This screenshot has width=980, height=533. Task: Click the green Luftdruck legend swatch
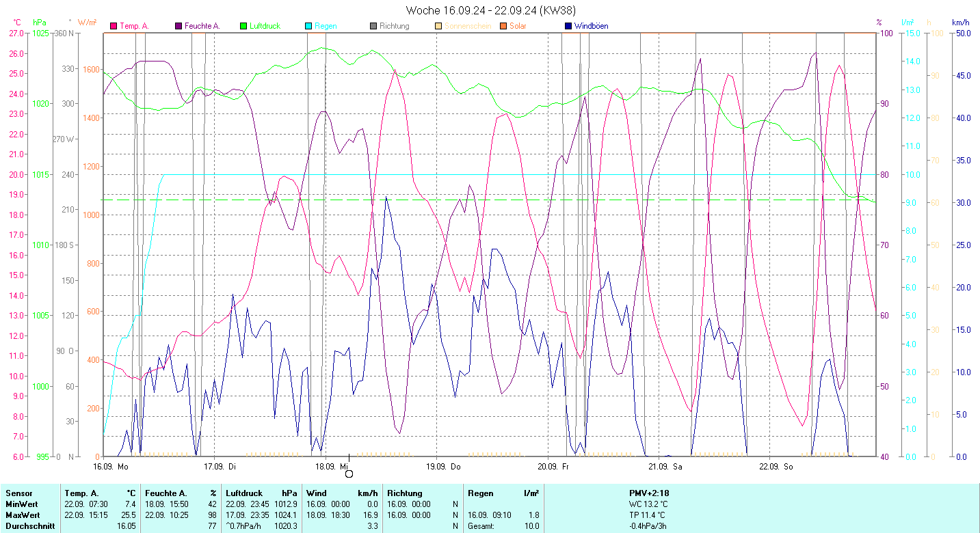(x=243, y=26)
